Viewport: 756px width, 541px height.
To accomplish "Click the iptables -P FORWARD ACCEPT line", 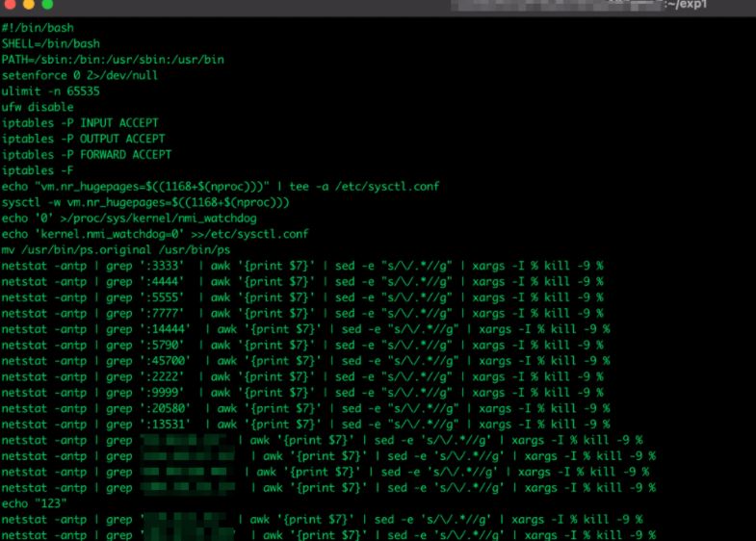I will tap(87, 155).
